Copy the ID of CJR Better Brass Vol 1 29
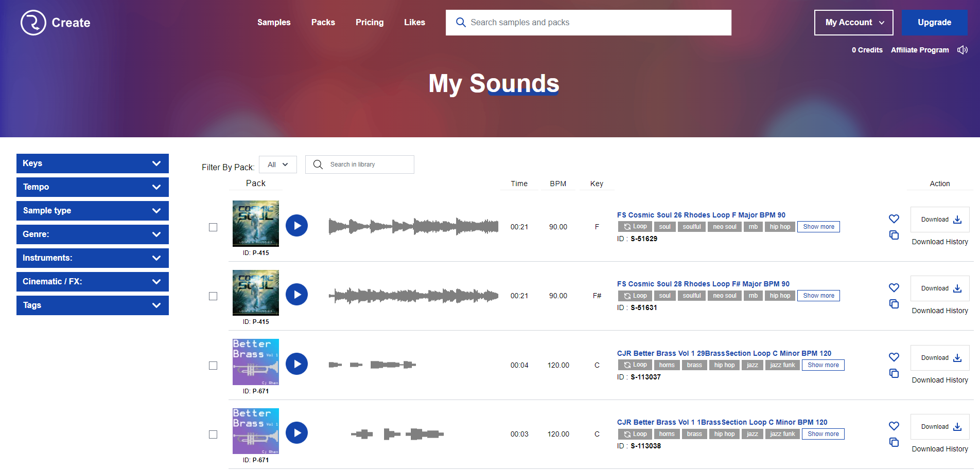This screenshot has height=472, width=980. (894, 373)
